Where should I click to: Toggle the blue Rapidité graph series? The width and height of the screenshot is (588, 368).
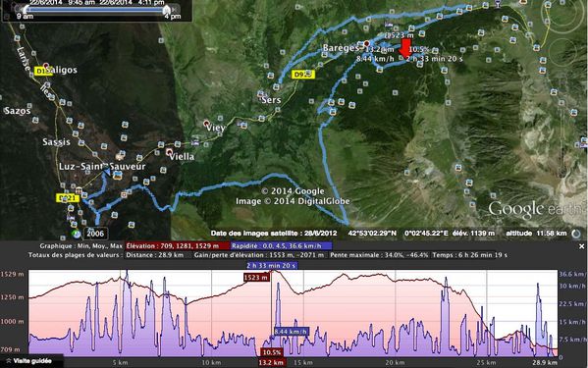click(x=281, y=246)
